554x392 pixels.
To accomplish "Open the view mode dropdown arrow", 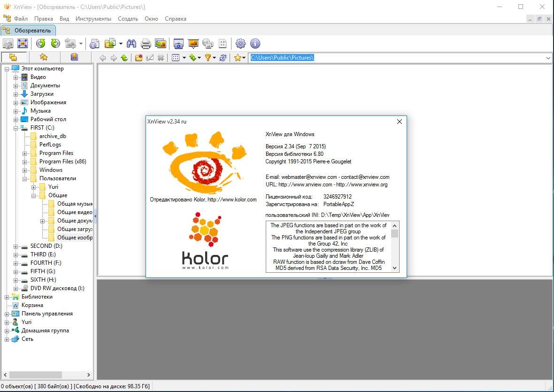I will click(x=184, y=58).
